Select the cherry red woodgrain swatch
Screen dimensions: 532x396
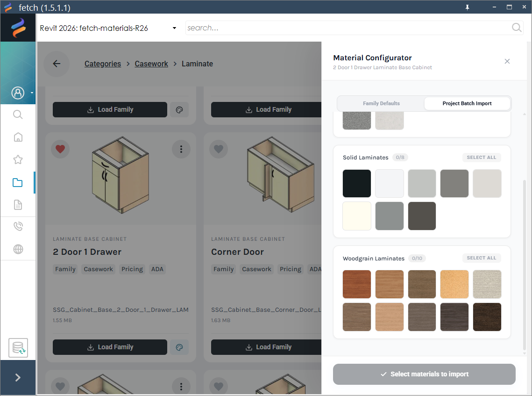(356, 284)
